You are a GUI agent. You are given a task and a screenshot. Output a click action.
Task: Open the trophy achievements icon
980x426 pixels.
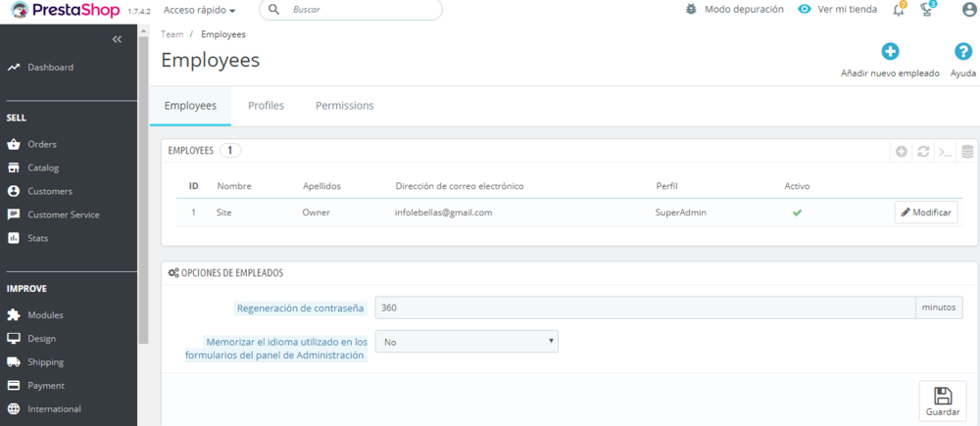pyautogui.click(x=927, y=10)
